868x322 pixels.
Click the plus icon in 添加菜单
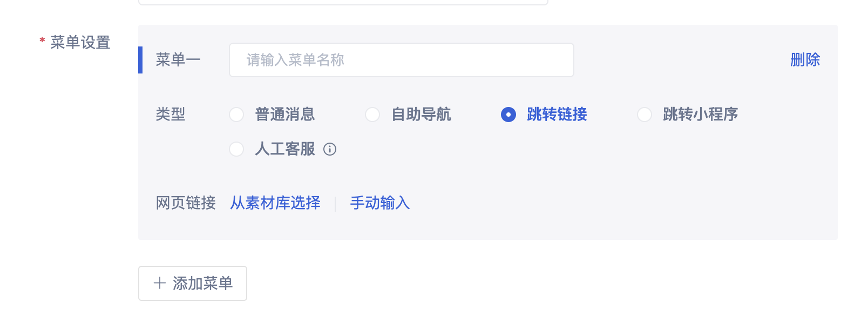(159, 283)
